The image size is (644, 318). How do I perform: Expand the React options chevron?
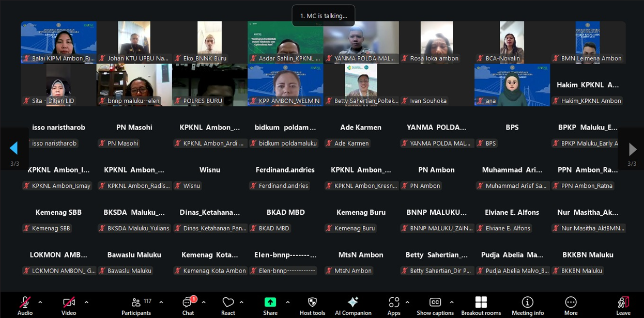pos(241,302)
